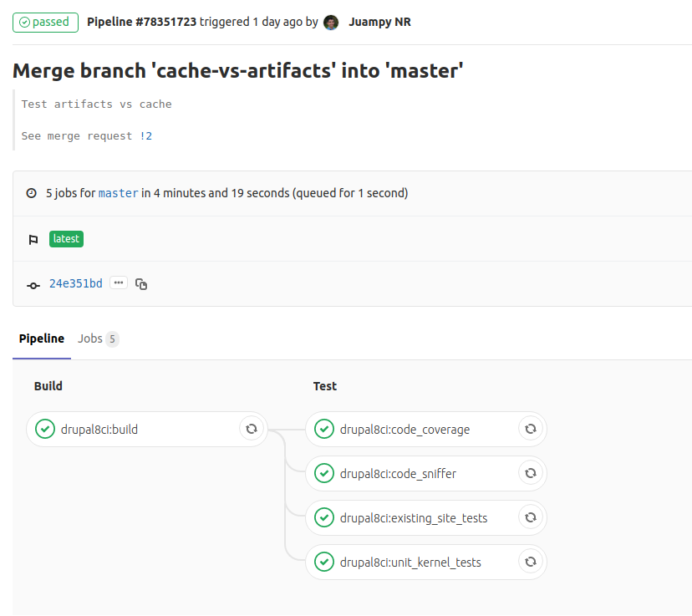Copy the commit SHA to clipboard

[141, 284]
